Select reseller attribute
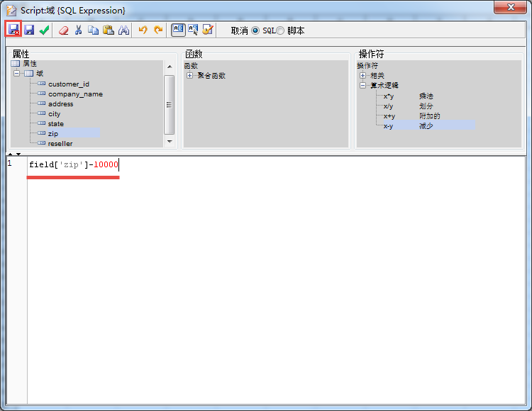 (60, 143)
